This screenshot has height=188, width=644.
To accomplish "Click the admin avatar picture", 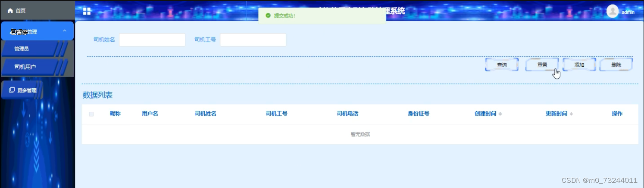I will (x=613, y=11).
